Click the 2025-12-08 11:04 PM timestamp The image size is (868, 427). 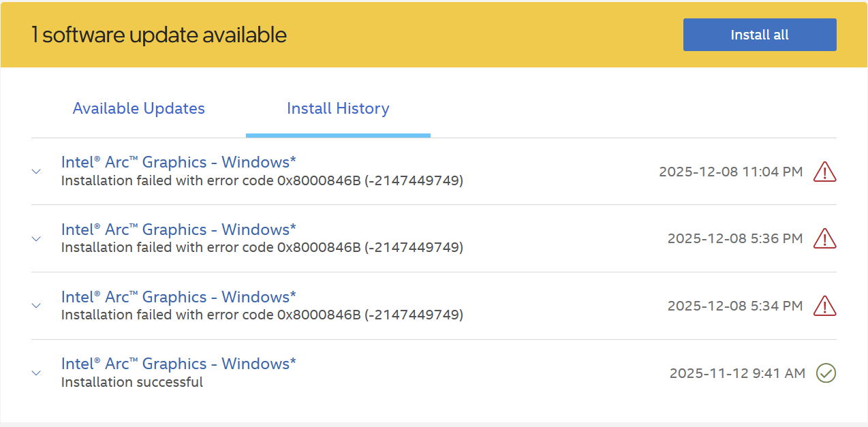click(x=730, y=172)
